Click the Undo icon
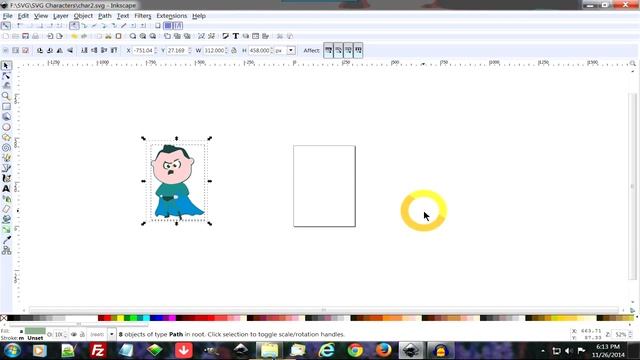The height and width of the screenshot is (360, 640). tap(74, 36)
